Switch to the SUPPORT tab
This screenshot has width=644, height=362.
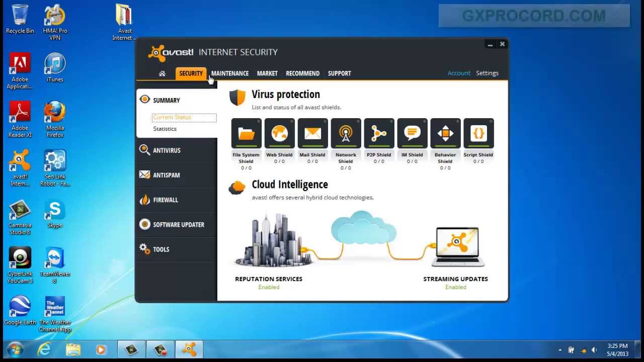[x=339, y=73]
